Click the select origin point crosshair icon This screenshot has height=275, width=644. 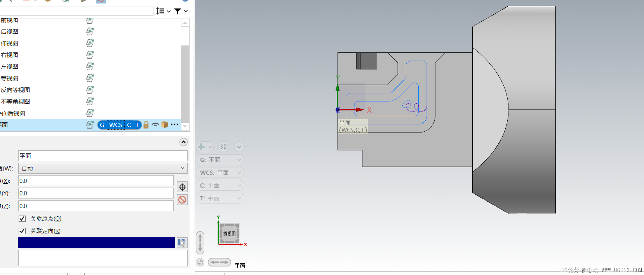182,187
